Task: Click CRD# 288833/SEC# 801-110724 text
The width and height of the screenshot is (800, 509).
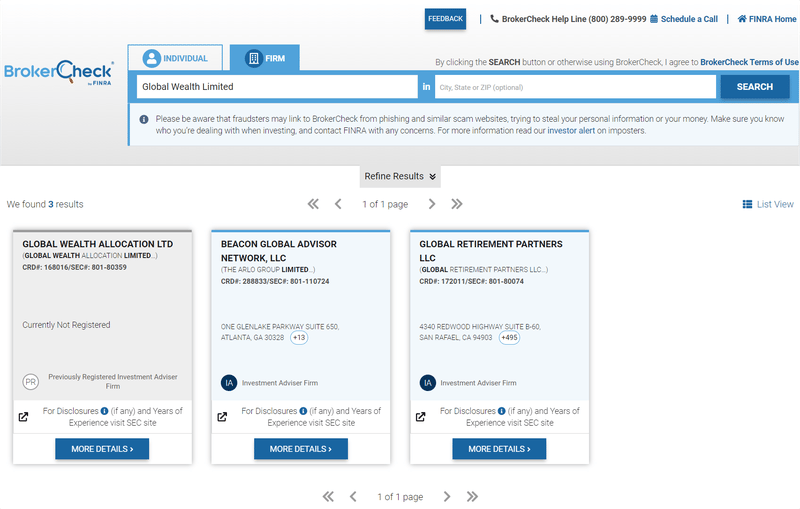Action: point(275,281)
